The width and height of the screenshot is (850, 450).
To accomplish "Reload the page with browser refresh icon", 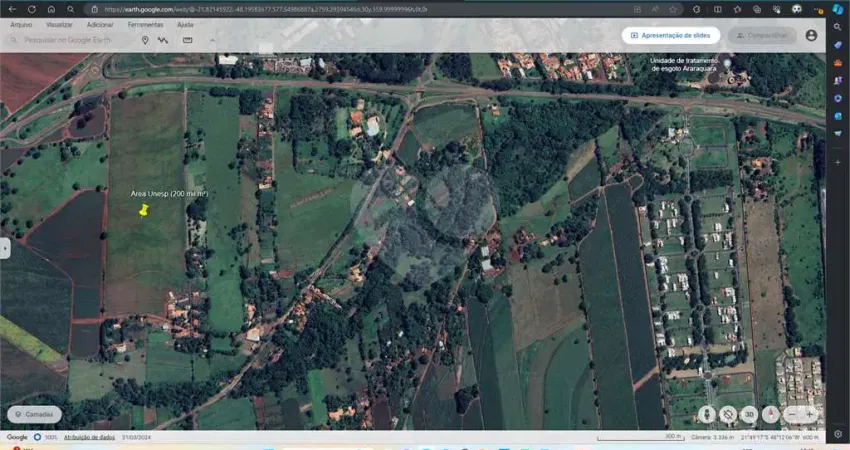I will (32, 9).
